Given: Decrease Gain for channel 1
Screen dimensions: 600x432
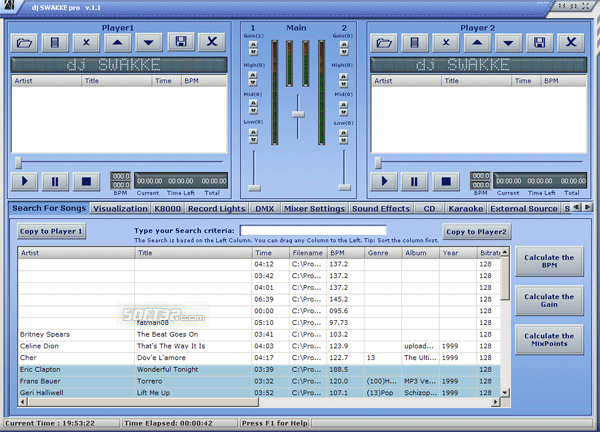Looking at the screenshot, I should pos(253,52).
